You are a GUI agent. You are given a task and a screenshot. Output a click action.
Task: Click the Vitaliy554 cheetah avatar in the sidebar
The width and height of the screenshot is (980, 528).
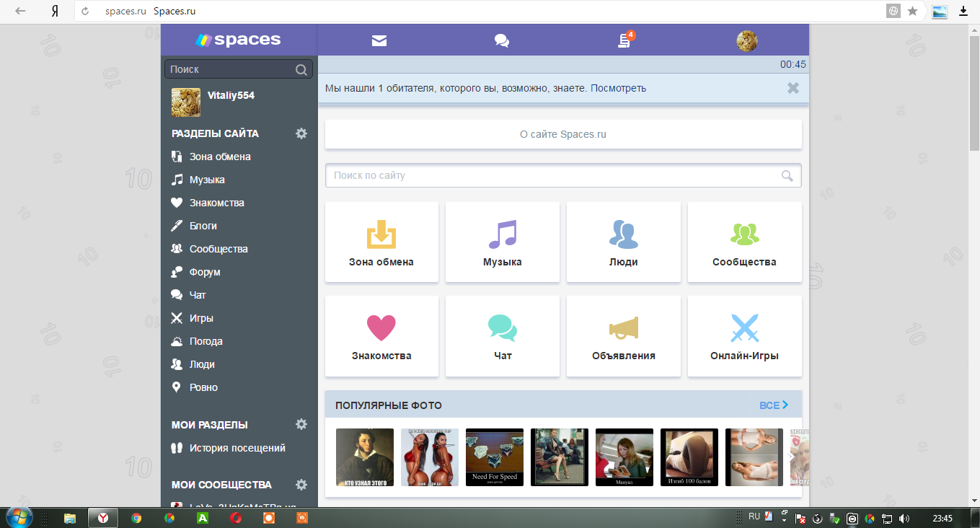pyautogui.click(x=186, y=102)
